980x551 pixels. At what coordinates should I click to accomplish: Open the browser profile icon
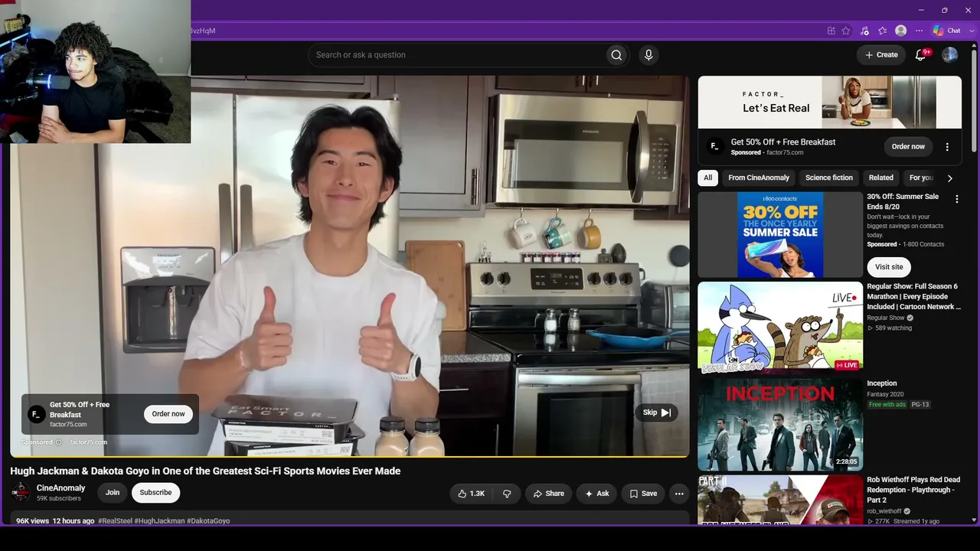(901, 31)
